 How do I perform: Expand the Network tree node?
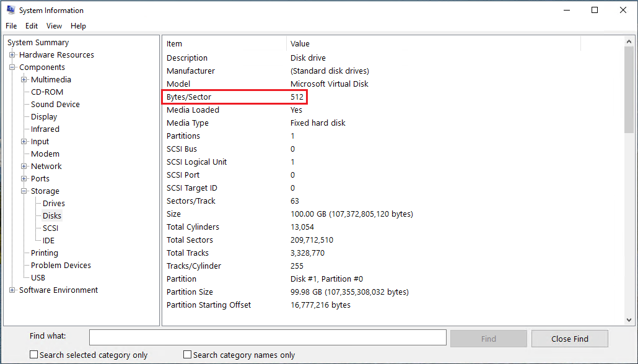pyautogui.click(x=24, y=167)
